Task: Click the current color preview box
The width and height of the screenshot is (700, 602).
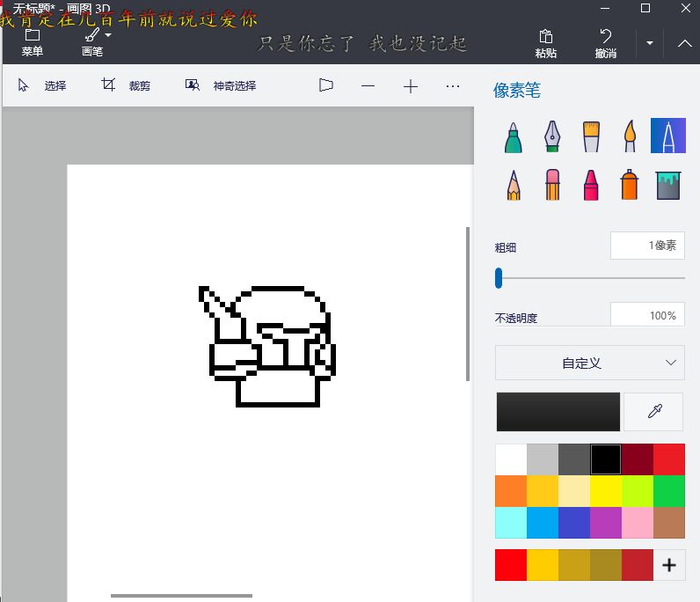Action: 558,412
